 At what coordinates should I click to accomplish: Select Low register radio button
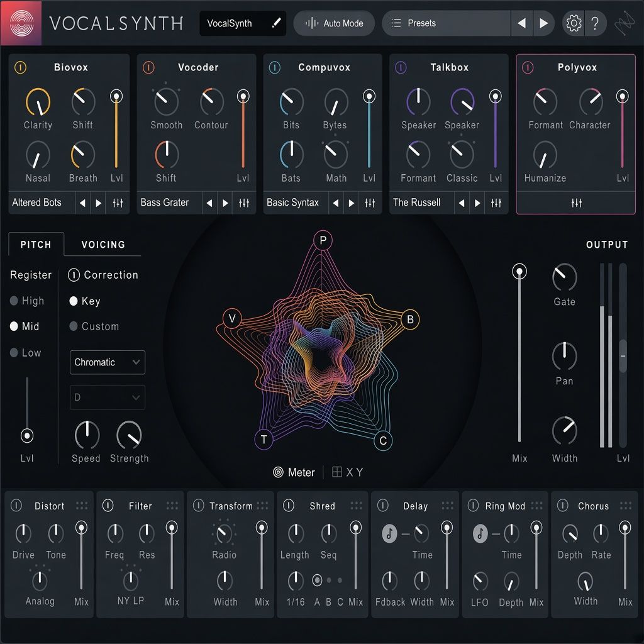(14, 352)
